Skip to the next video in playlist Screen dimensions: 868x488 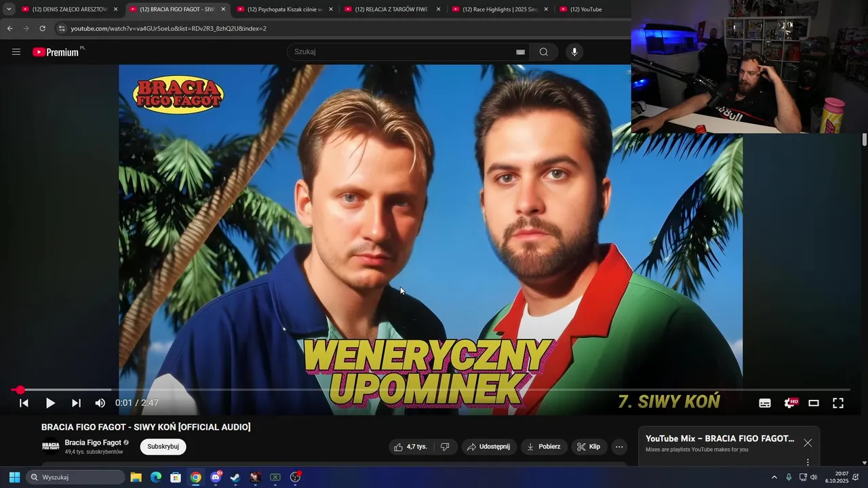coord(76,403)
